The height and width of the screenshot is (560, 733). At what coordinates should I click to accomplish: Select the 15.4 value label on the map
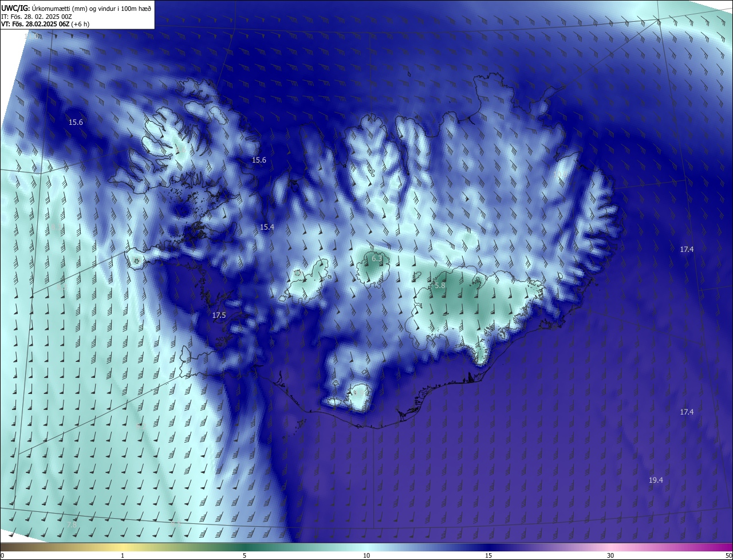(267, 227)
